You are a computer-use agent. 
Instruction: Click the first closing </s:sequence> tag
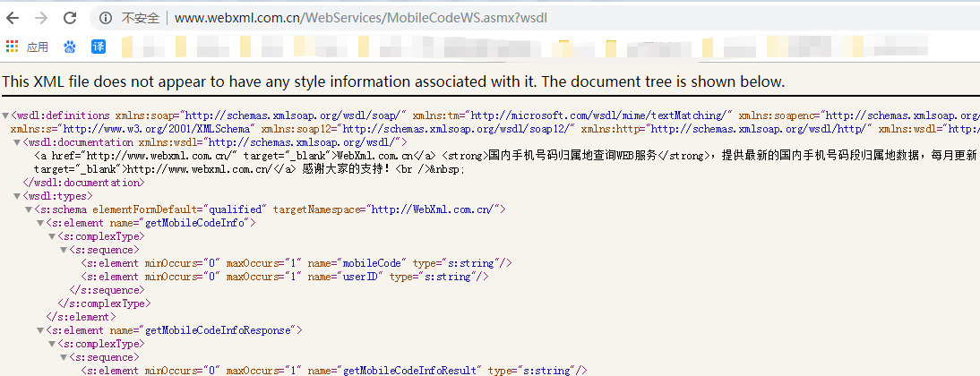coord(107,290)
